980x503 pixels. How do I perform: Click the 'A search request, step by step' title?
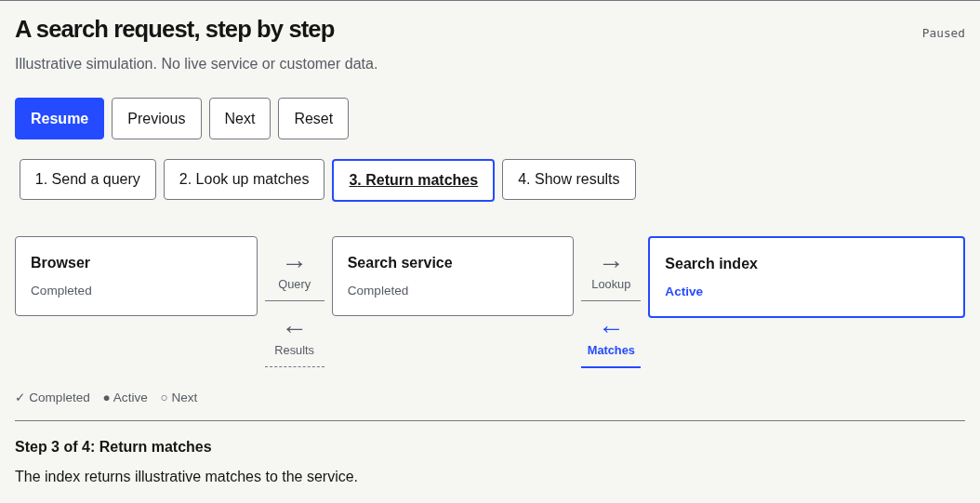[x=175, y=30]
